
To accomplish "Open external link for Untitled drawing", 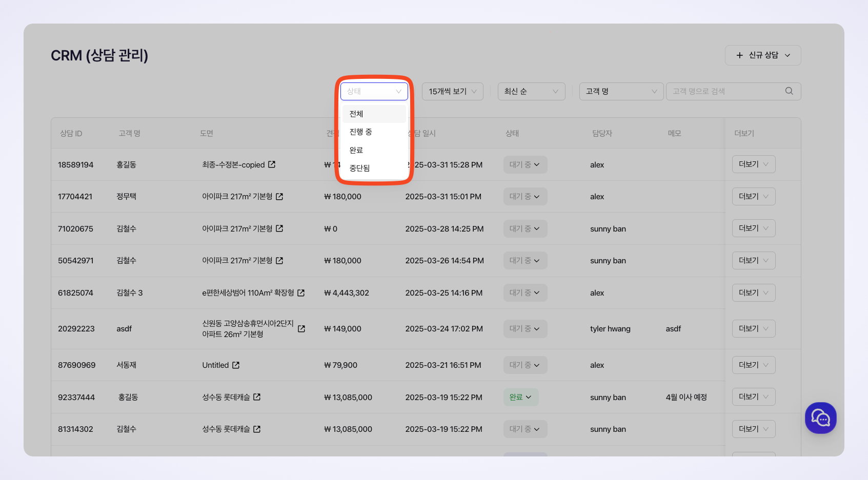I will (236, 365).
